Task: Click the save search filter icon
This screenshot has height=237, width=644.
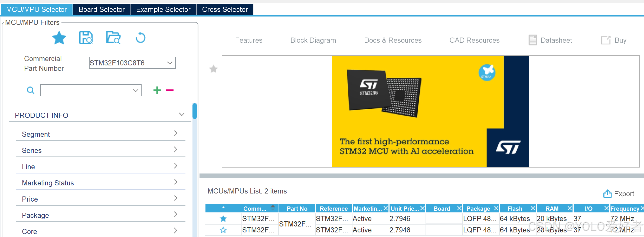Action: click(86, 38)
